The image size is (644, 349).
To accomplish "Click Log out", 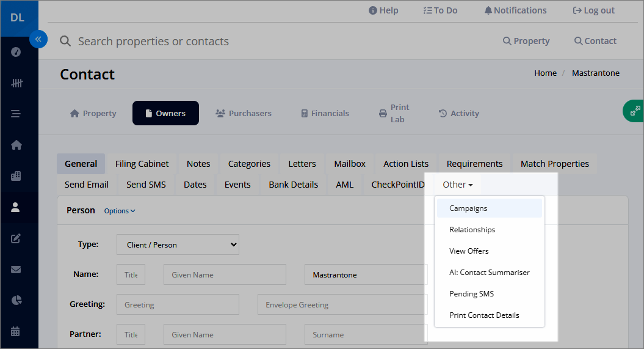I will (x=594, y=10).
